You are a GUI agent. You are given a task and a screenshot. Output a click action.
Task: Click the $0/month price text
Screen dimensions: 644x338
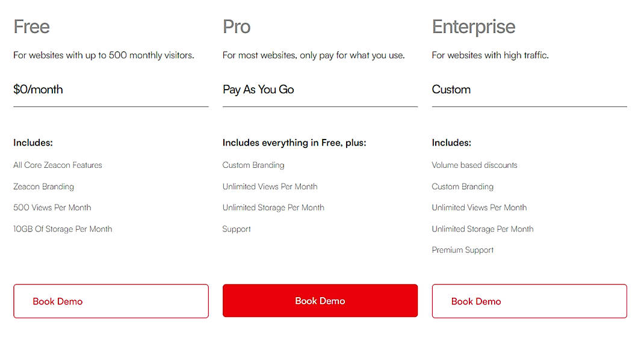point(38,90)
